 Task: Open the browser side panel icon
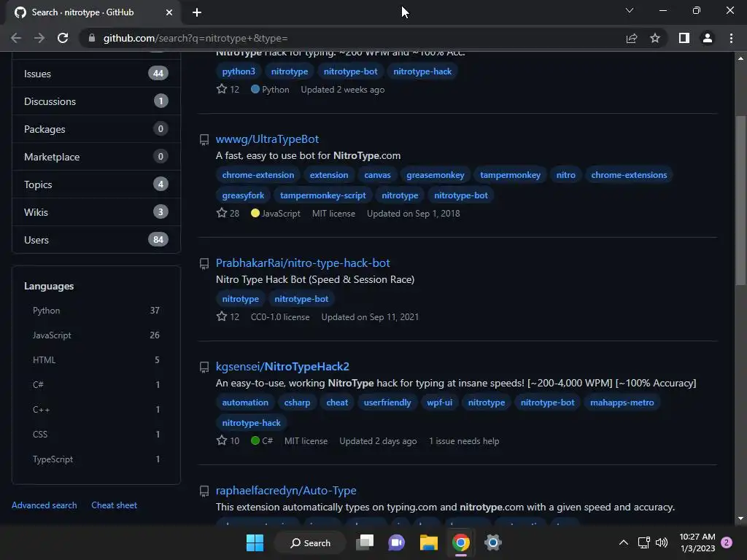coord(684,38)
